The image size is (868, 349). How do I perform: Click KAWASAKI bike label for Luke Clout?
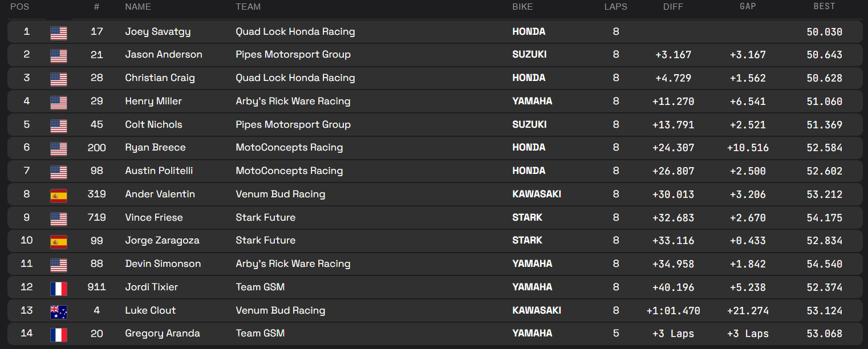[537, 310]
